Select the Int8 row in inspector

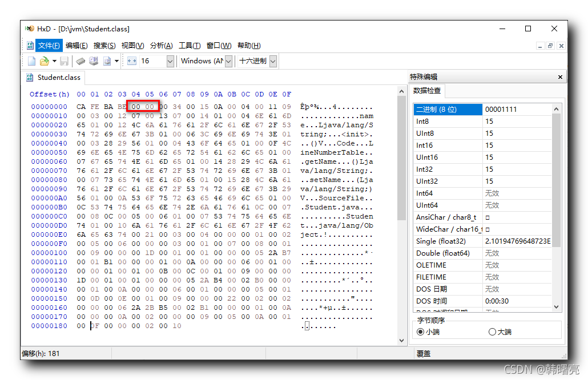point(484,122)
